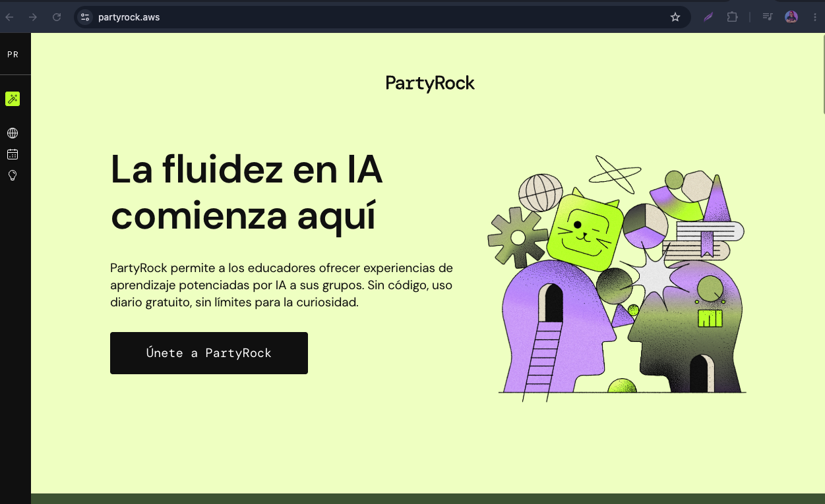
Task: Open the lightbulb icon in the sidebar
Action: [13, 175]
